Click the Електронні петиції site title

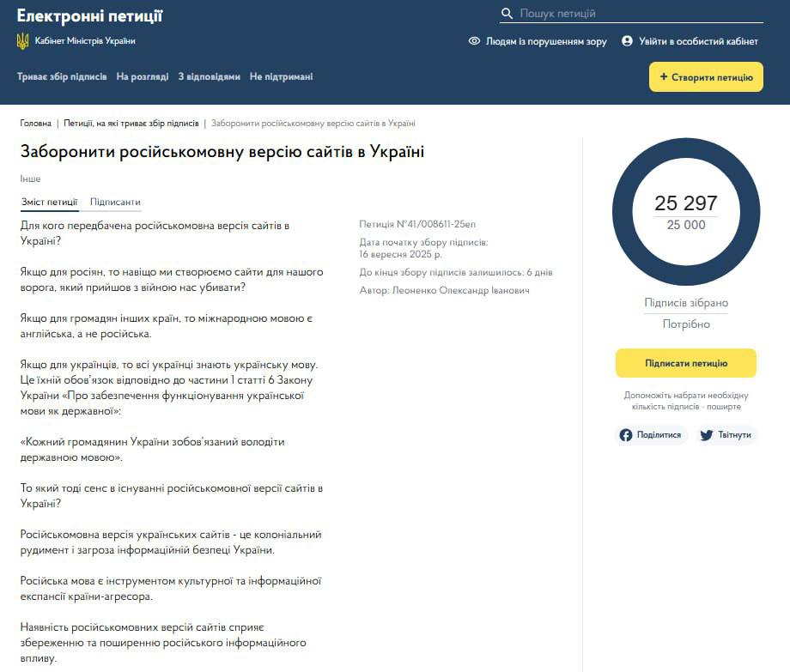89,16
